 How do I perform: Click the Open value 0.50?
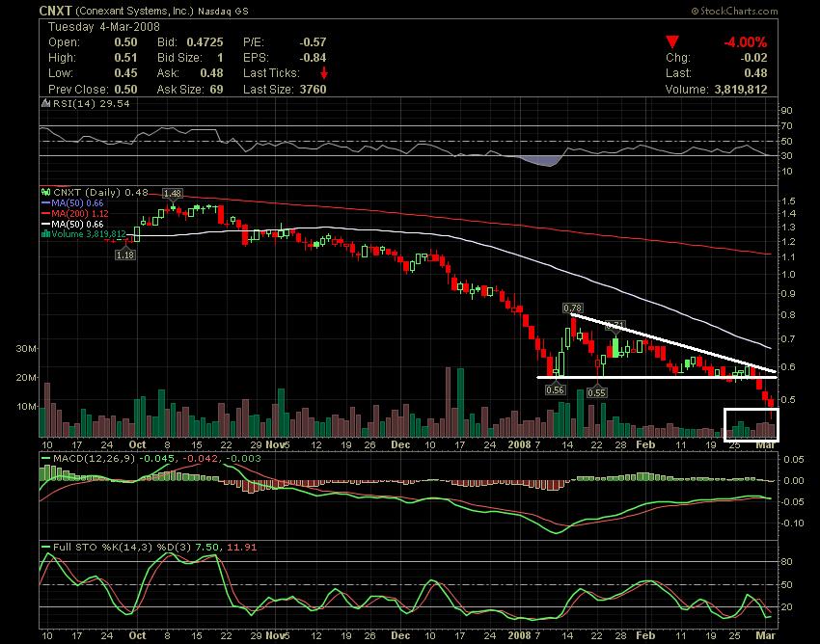point(125,42)
